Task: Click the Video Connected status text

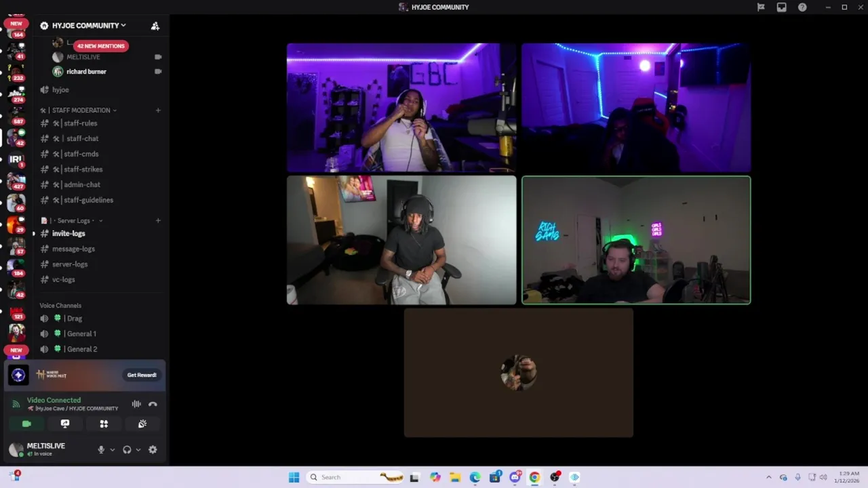Action: click(54, 400)
